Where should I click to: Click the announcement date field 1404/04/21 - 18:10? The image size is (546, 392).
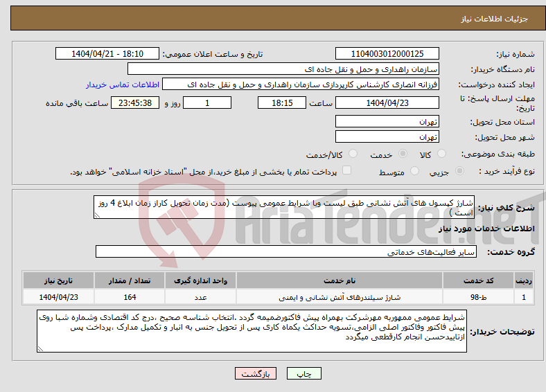coord(107,53)
